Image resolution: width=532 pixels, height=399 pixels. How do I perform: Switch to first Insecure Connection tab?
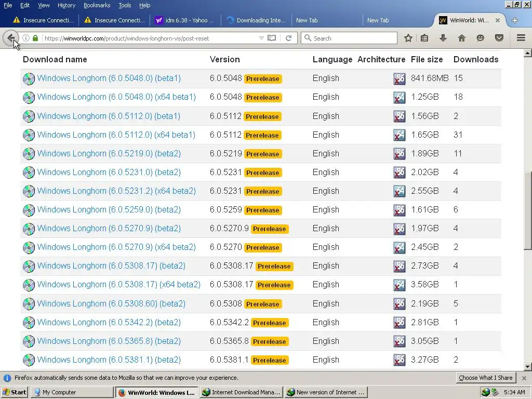[x=43, y=20]
